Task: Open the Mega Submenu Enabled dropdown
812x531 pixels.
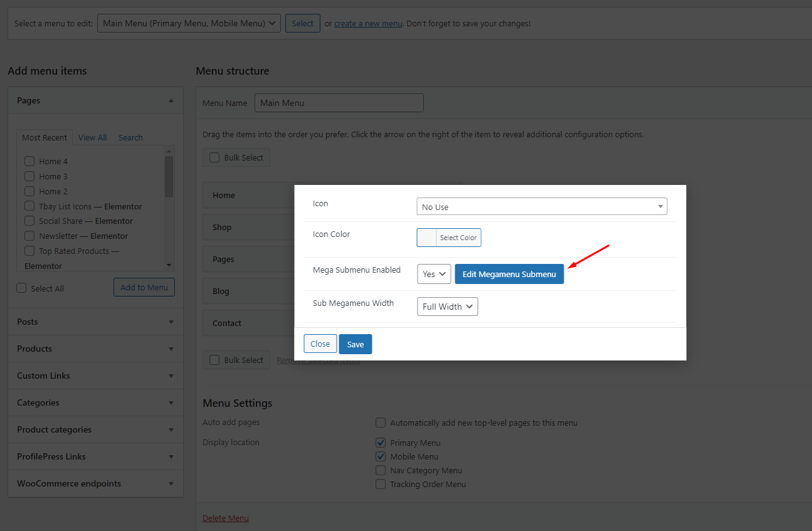Action: 434,274
